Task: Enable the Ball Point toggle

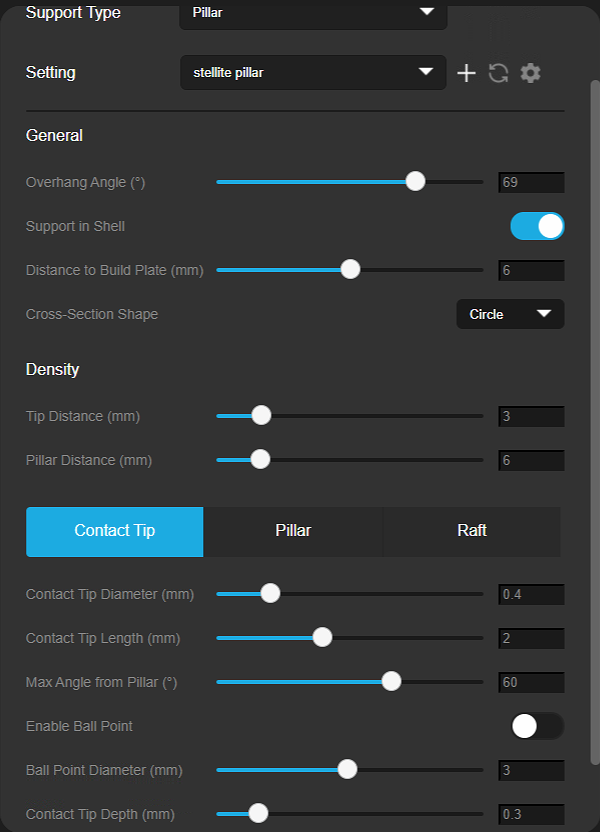Action: [x=537, y=726]
